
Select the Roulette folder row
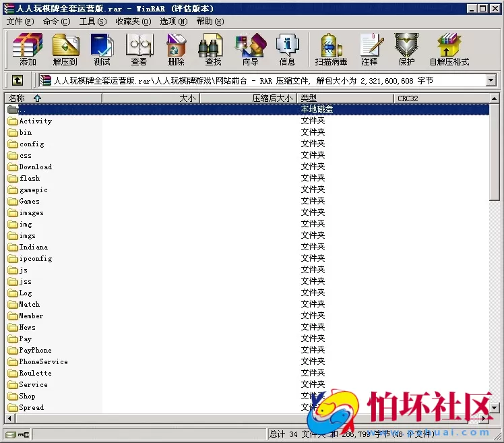[247, 374]
